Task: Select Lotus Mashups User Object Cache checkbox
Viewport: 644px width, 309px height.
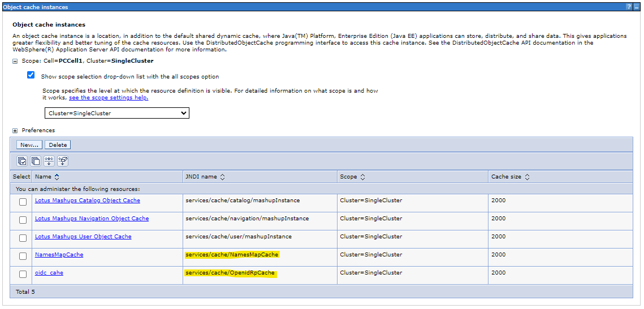Action: click(x=23, y=238)
